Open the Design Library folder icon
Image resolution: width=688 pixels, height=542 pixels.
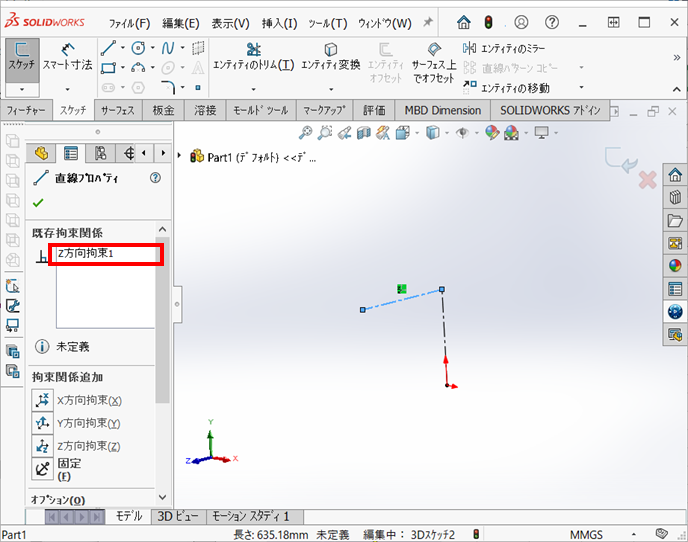click(675, 220)
